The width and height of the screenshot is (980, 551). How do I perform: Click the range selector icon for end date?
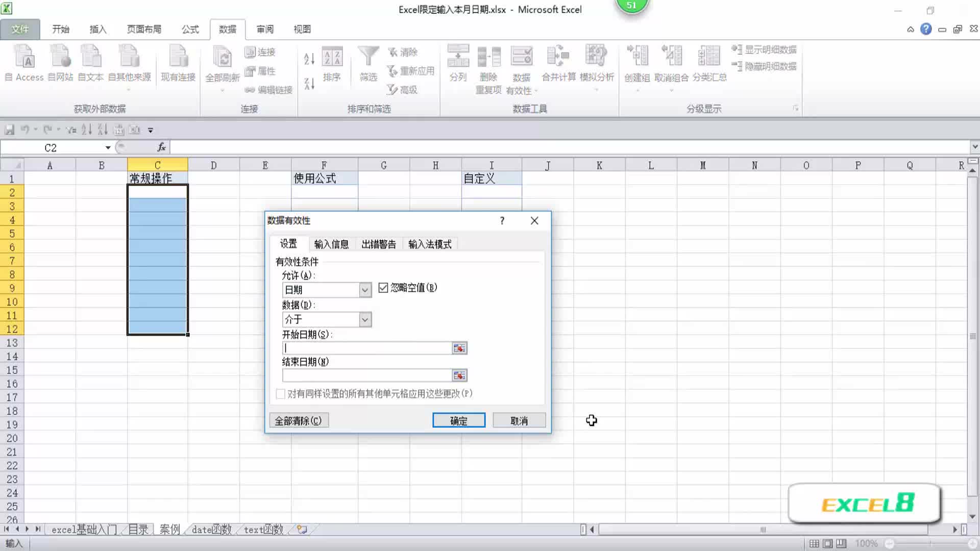(459, 376)
